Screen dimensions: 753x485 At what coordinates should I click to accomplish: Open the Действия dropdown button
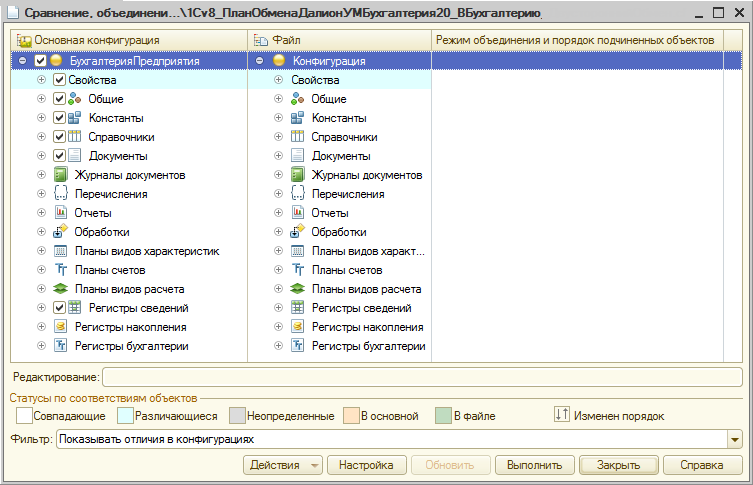coord(283,465)
